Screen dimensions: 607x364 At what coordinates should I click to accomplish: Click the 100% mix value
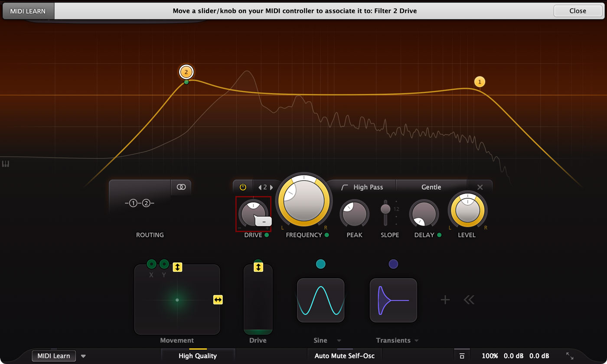[490, 356]
